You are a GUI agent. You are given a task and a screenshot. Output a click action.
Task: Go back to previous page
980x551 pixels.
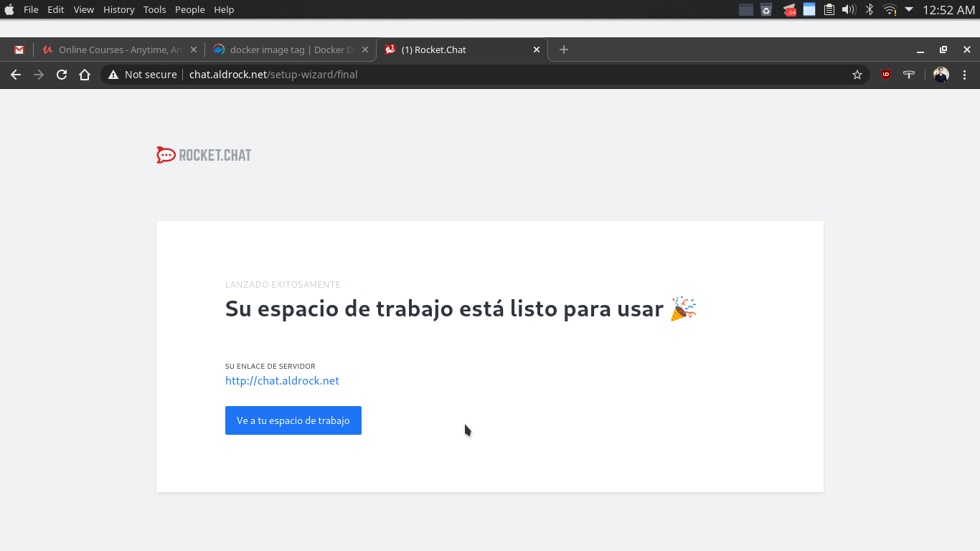coord(16,75)
